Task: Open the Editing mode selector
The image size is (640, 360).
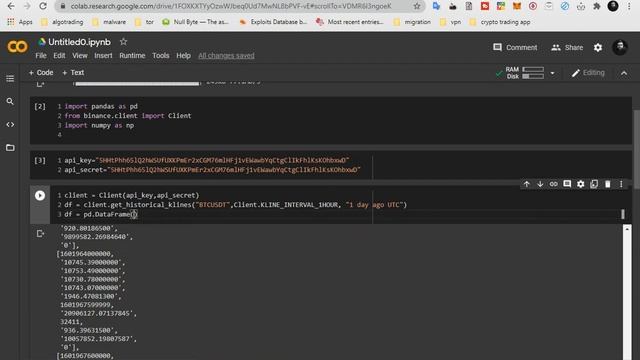Action: tap(588, 73)
